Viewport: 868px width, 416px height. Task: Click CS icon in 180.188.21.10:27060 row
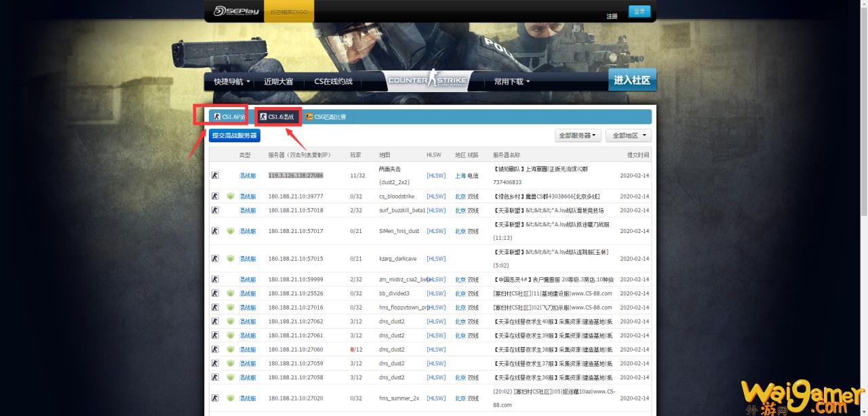point(215,350)
